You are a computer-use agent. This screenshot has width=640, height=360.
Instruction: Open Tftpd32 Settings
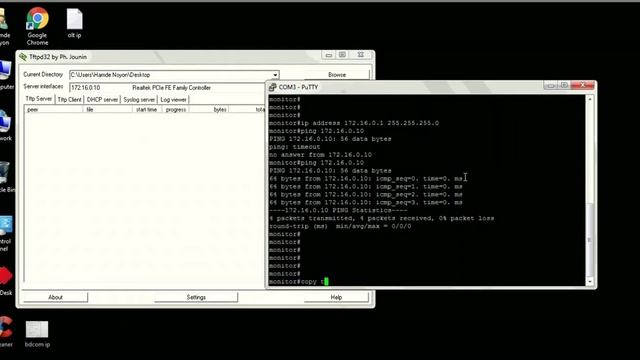click(196, 297)
